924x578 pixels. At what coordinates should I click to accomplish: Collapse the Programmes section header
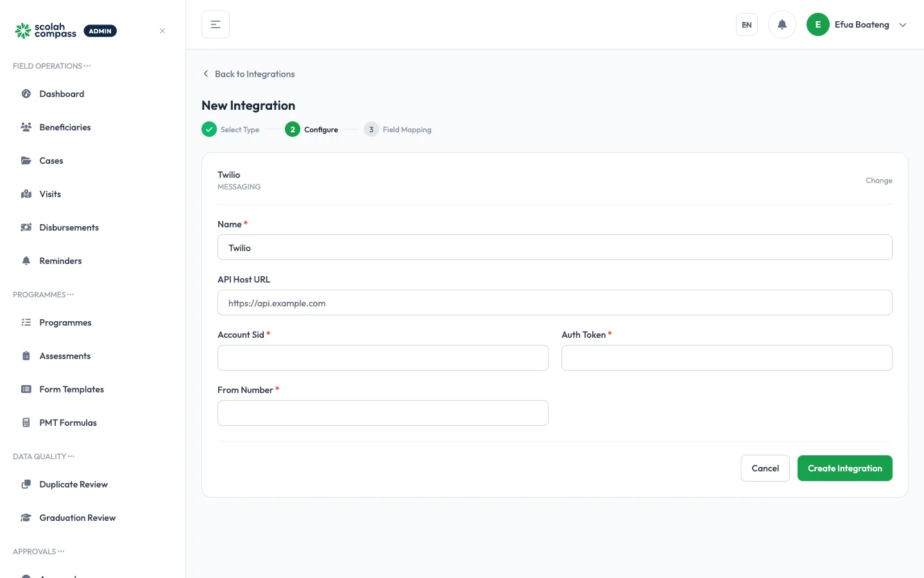43,295
